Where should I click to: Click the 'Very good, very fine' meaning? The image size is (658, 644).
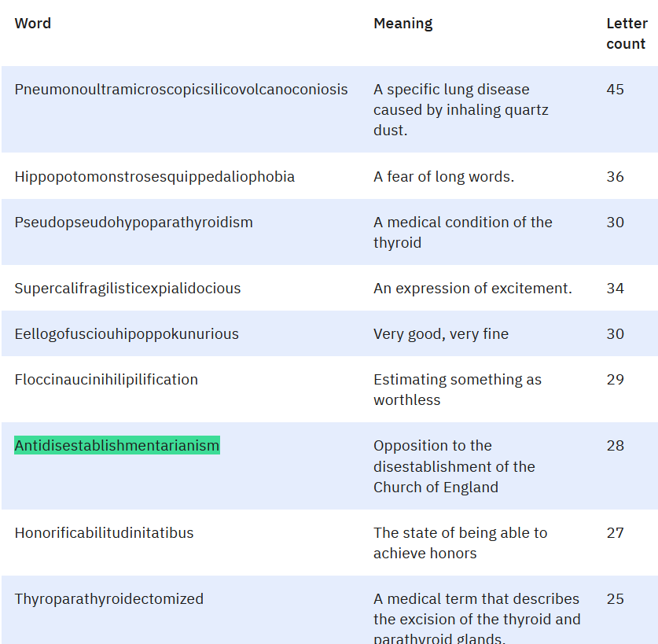(x=441, y=334)
